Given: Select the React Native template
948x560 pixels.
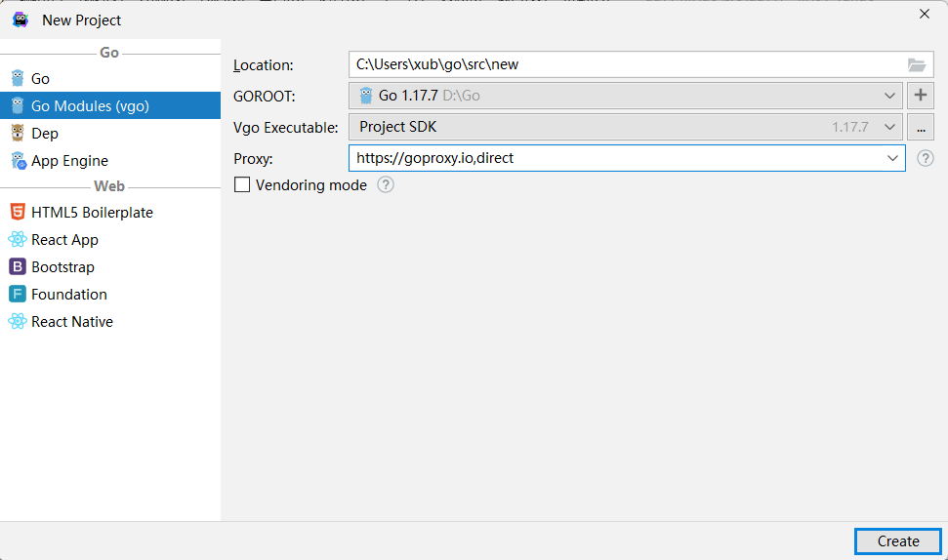Looking at the screenshot, I should 71,321.
